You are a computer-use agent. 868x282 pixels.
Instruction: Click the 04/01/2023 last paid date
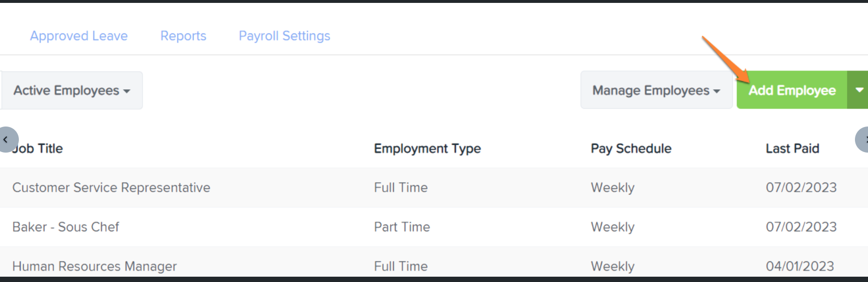pyautogui.click(x=800, y=266)
